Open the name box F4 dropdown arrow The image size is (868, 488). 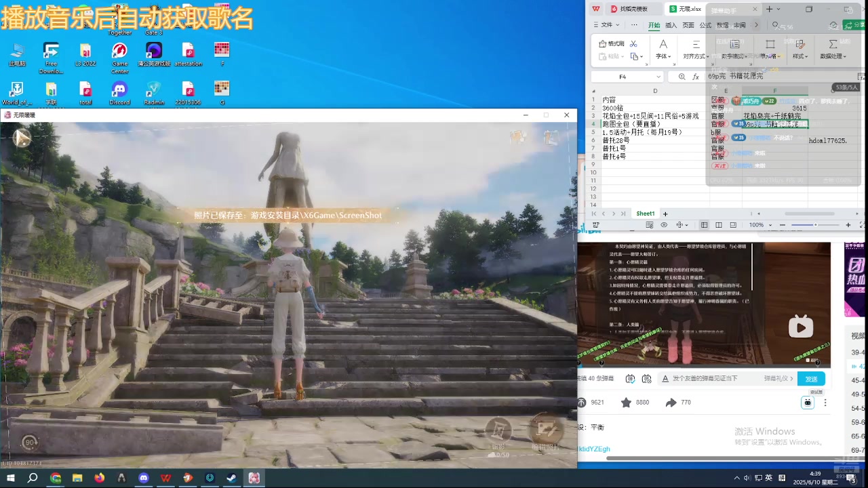[658, 77]
